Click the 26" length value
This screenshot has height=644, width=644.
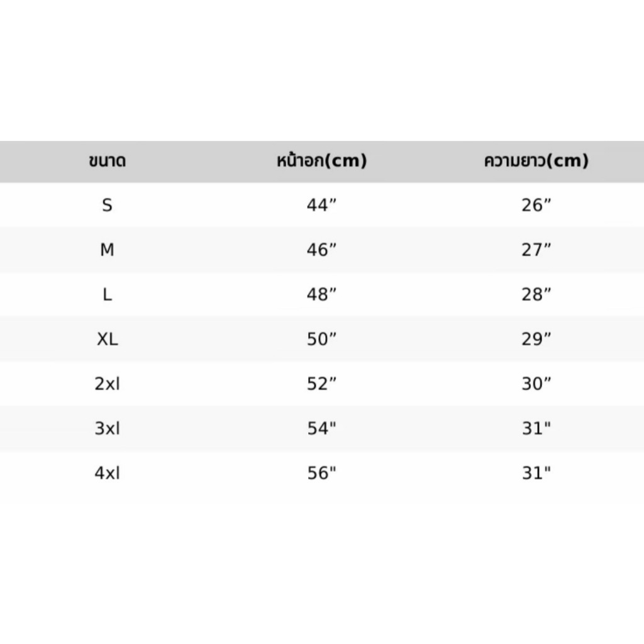pos(536,205)
